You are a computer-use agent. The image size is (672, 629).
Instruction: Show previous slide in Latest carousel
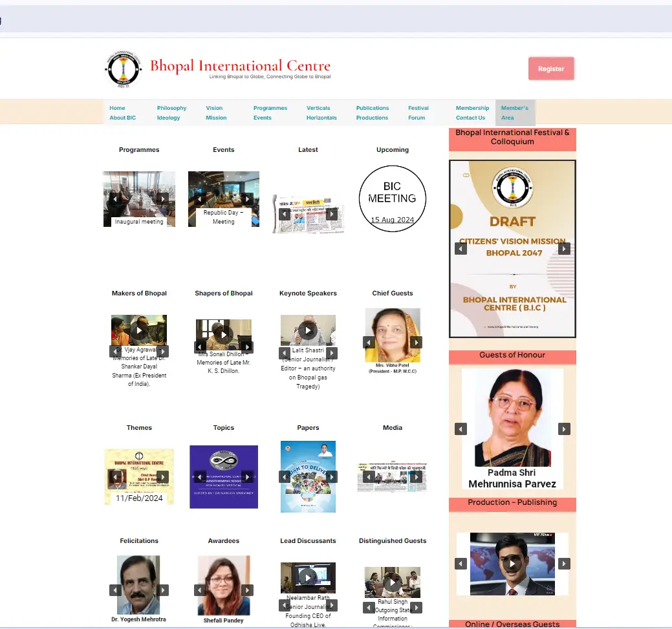click(x=285, y=214)
